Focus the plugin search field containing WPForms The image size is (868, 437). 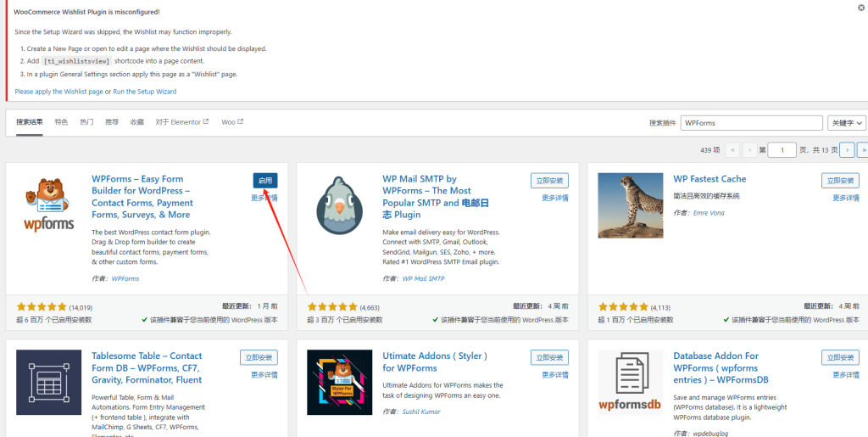click(x=751, y=123)
